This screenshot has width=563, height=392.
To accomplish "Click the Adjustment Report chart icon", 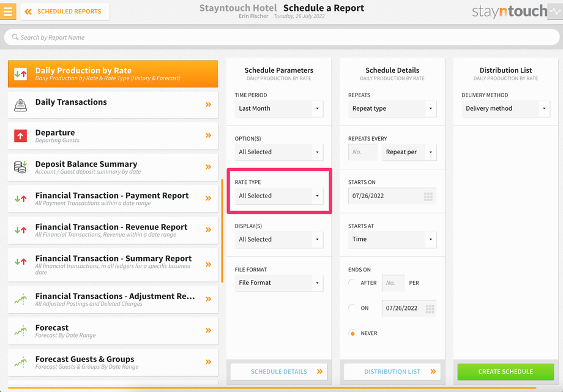I will pos(20,299).
